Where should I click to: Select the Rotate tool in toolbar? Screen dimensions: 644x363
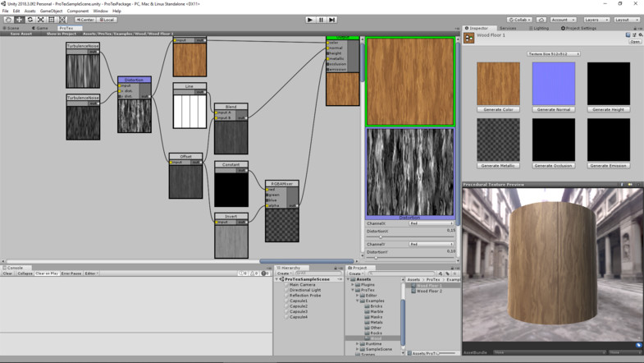click(30, 20)
